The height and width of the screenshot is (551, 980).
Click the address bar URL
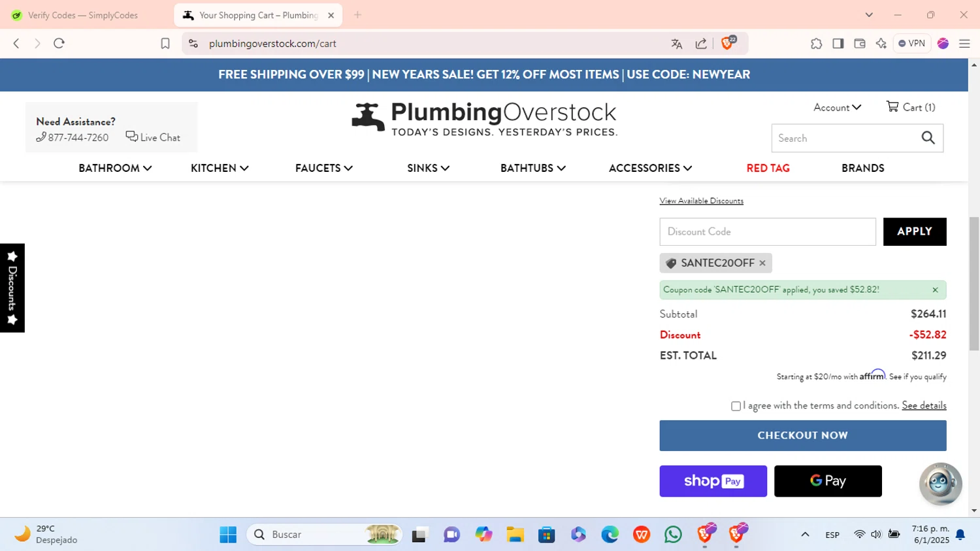[x=272, y=44]
